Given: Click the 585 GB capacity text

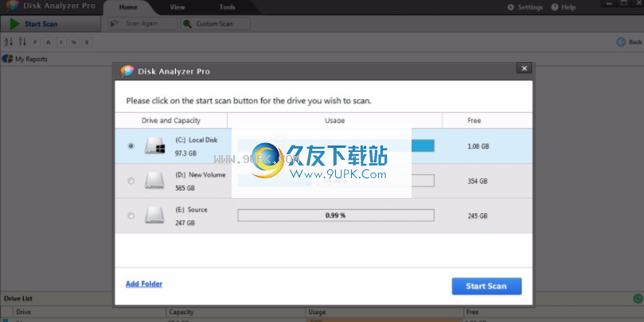Looking at the screenshot, I should click(185, 188).
